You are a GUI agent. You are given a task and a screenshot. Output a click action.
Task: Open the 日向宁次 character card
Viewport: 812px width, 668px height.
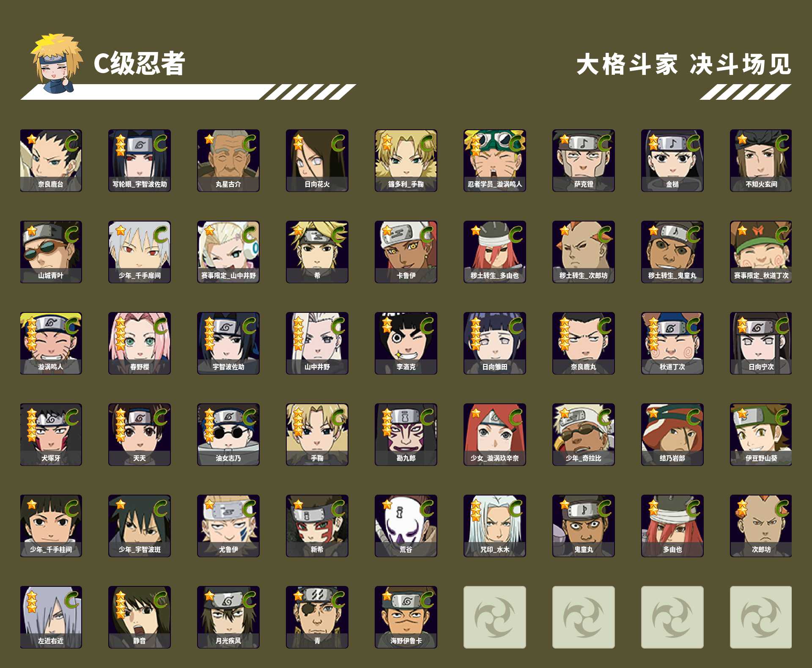pyautogui.click(x=761, y=343)
